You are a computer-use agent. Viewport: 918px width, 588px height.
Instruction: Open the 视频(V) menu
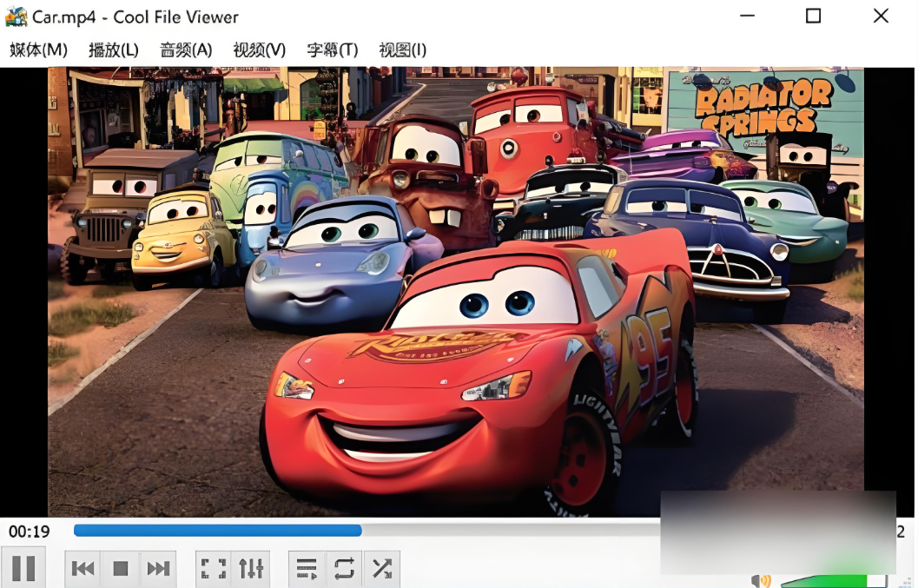pyautogui.click(x=260, y=50)
